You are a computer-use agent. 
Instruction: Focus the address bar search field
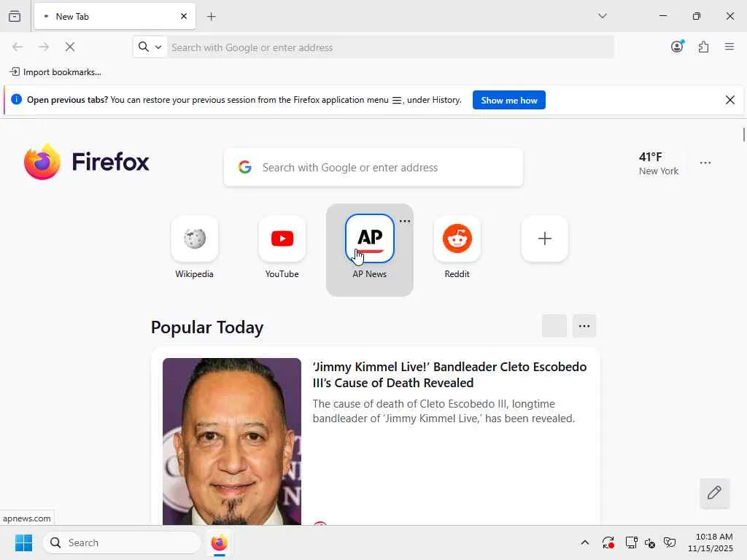pyautogui.click(x=391, y=47)
